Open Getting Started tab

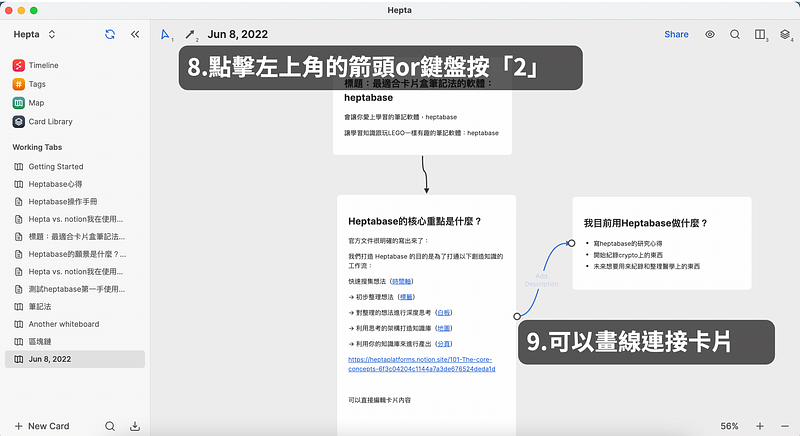click(x=75, y=167)
